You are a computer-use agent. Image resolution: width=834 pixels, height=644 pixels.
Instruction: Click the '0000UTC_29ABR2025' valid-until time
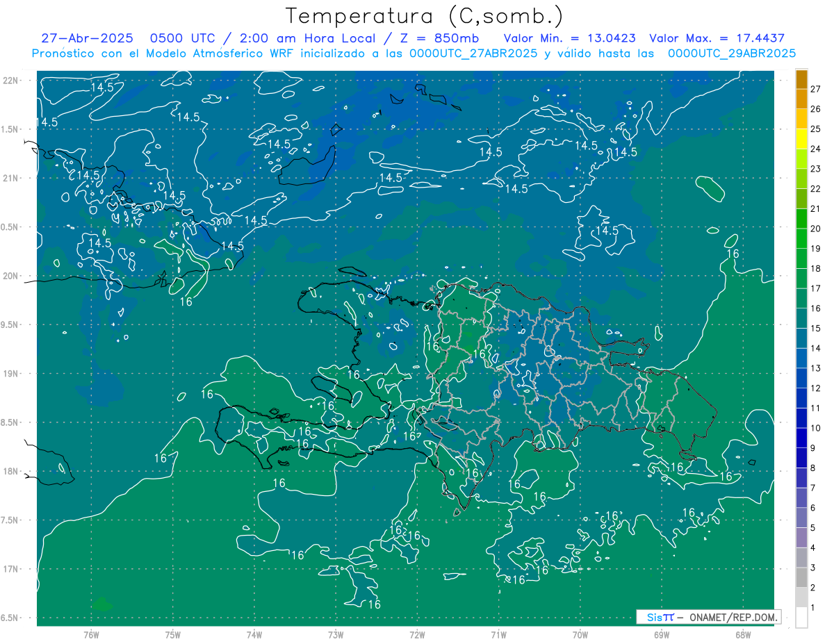731,53
